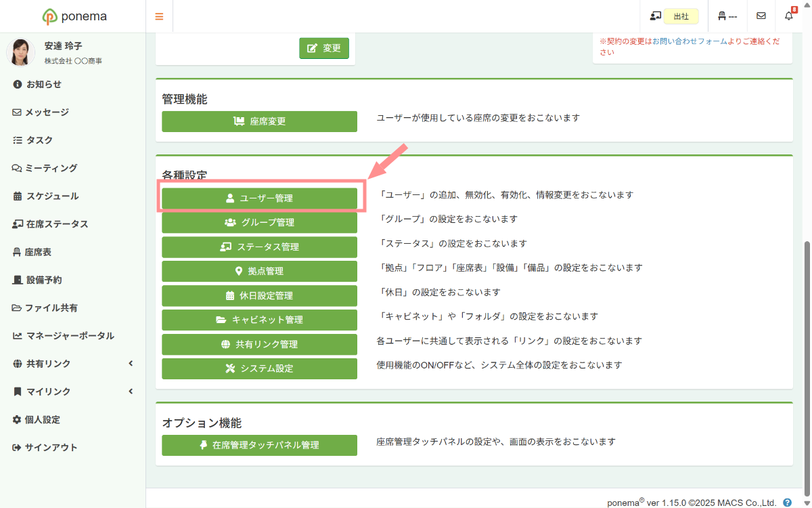Image resolution: width=812 pixels, height=508 pixels.
Task: Click the マイリンク bookmark icon
Action: pyautogui.click(x=17, y=391)
